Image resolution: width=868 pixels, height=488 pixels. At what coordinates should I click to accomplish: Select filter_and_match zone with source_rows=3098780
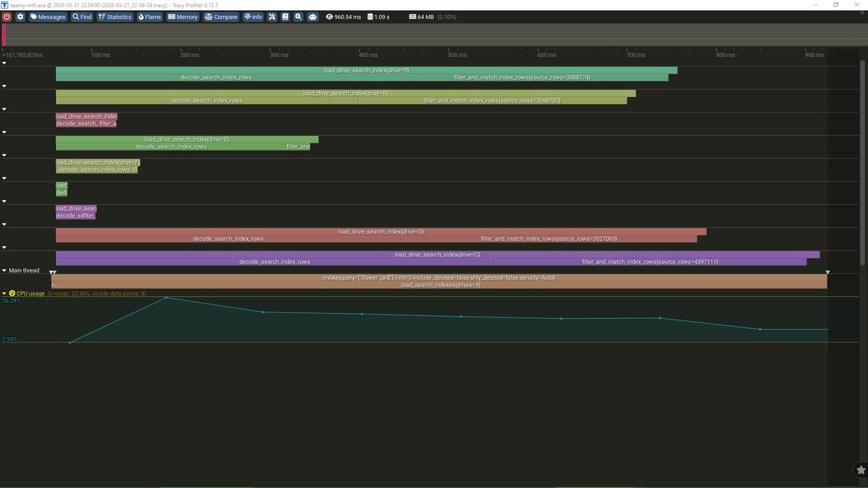[x=493, y=100]
